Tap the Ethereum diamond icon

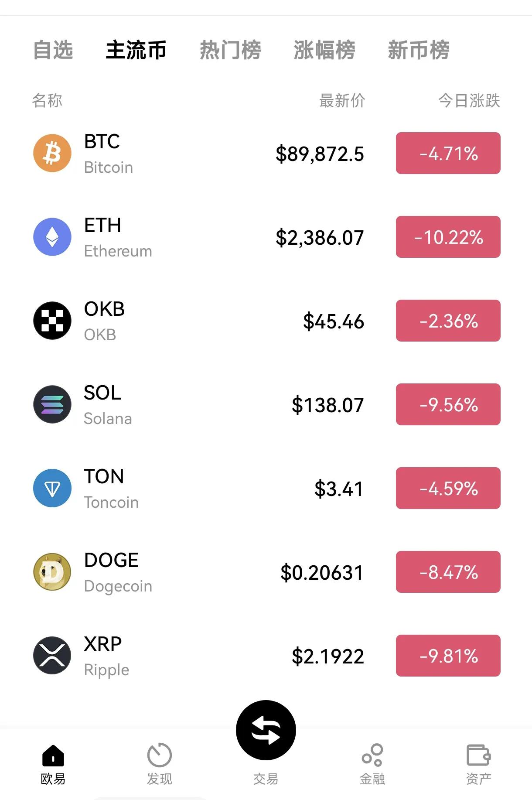(x=52, y=237)
